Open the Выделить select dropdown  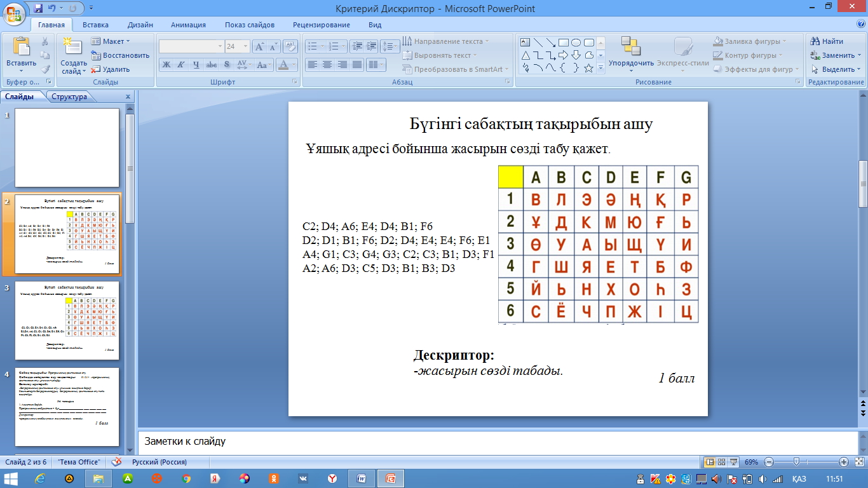click(836, 69)
